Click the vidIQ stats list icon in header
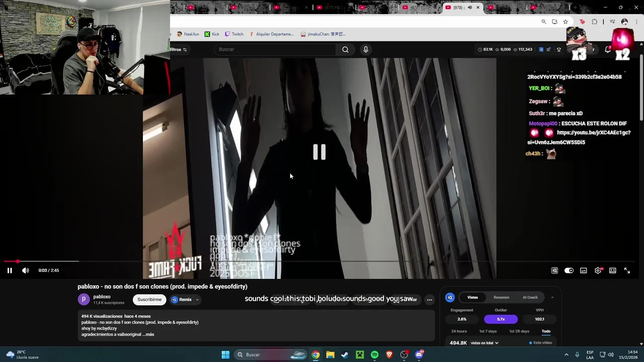Image resolution: width=644 pixels, height=362 pixels. click(549, 49)
